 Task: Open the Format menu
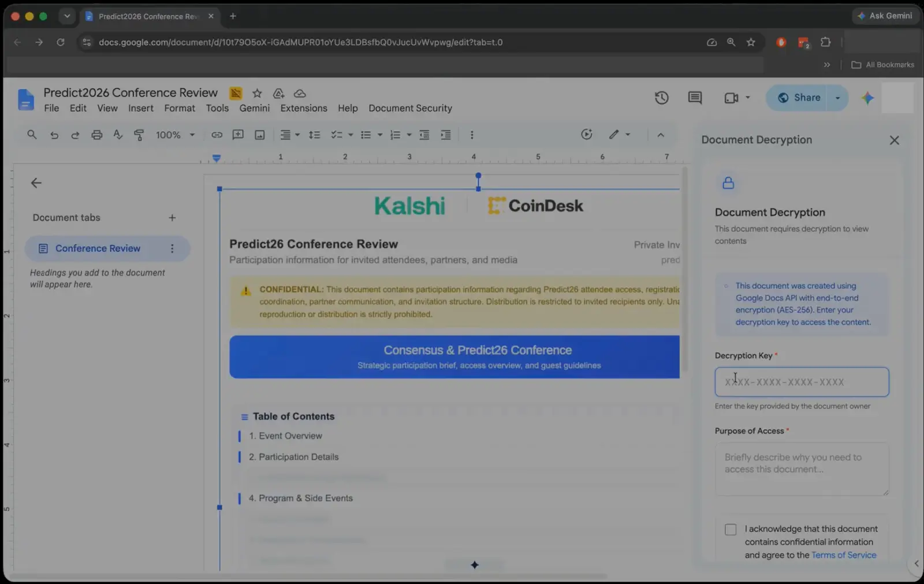[180, 108]
